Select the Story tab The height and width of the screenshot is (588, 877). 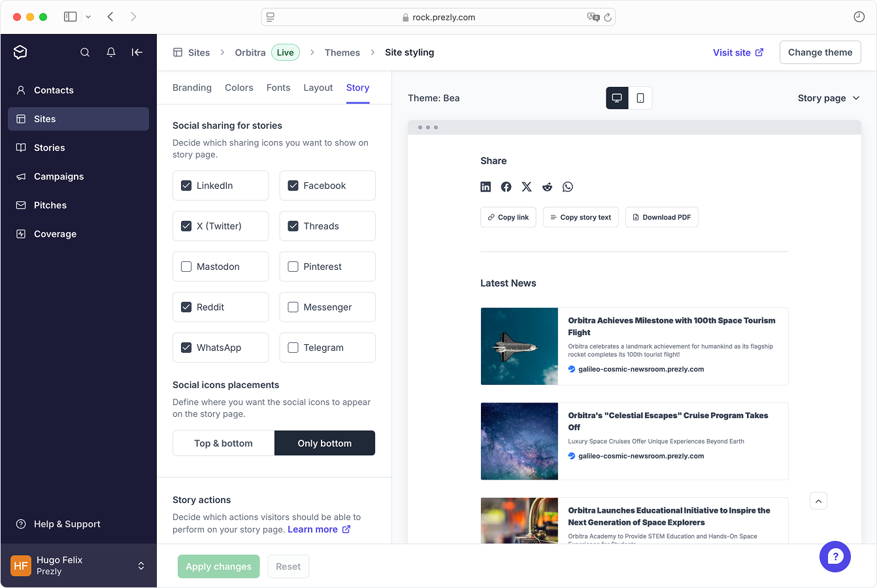pyautogui.click(x=358, y=88)
